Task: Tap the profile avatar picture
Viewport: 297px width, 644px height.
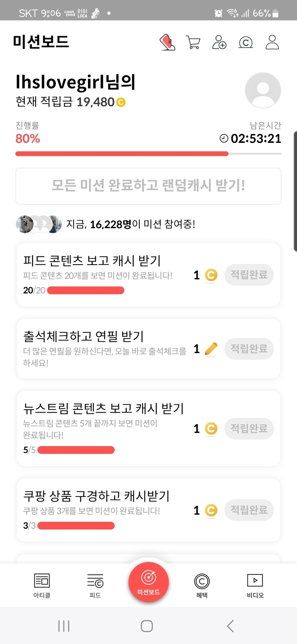Action: pyautogui.click(x=263, y=90)
